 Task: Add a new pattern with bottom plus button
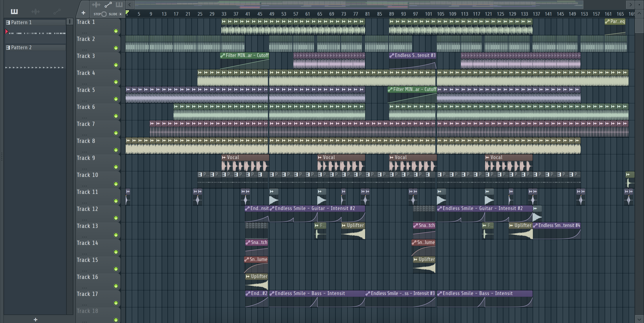[36, 319]
